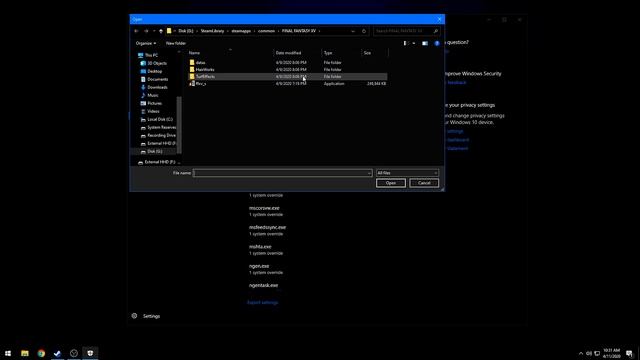Open Windows Security taskbar shield icon
The height and width of the screenshot is (360, 640).
click(90, 353)
